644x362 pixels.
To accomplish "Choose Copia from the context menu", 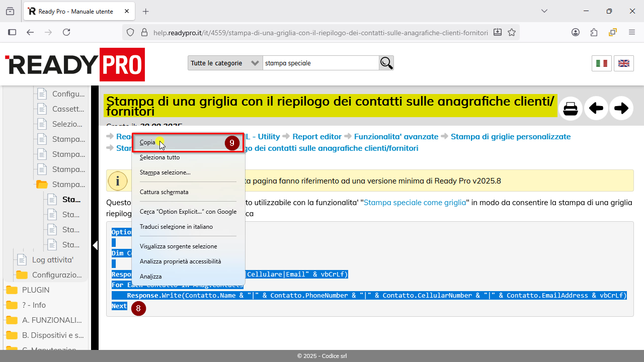I will click(x=148, y=142).
